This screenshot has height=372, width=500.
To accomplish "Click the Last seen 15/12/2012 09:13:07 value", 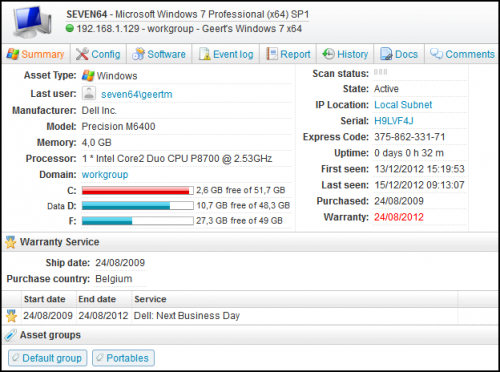I will coord(419,185).
